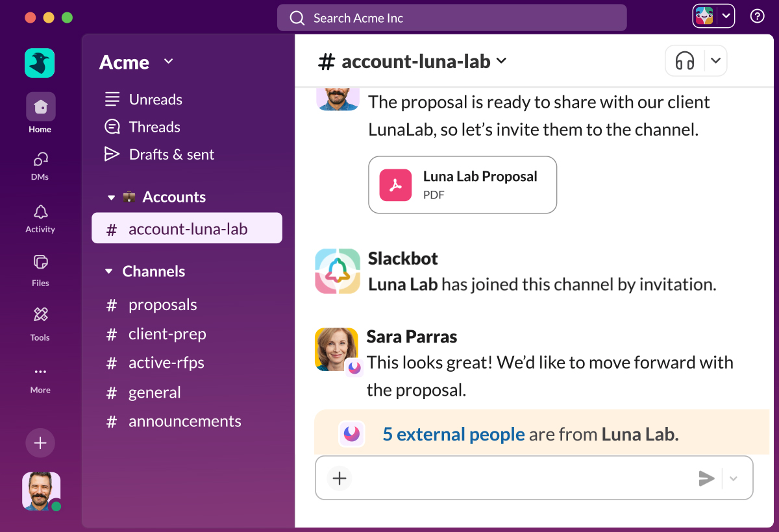Screen dimensions: 779x532
Task: Click the More ellipsis icon
Action: pos(40,372)
